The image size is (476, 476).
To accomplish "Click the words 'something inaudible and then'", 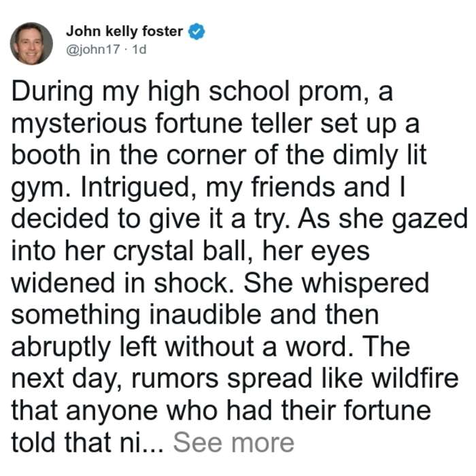I will (x=195, y=316).
